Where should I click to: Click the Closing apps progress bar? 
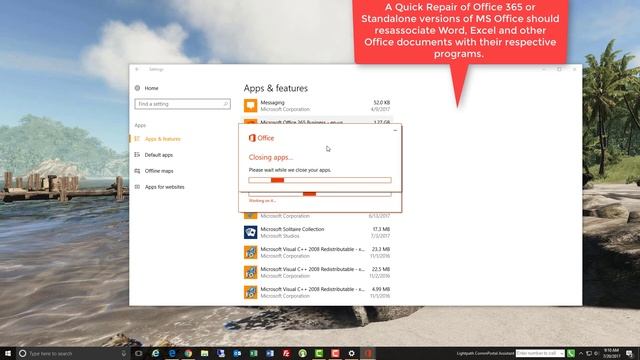coord(320,180)
